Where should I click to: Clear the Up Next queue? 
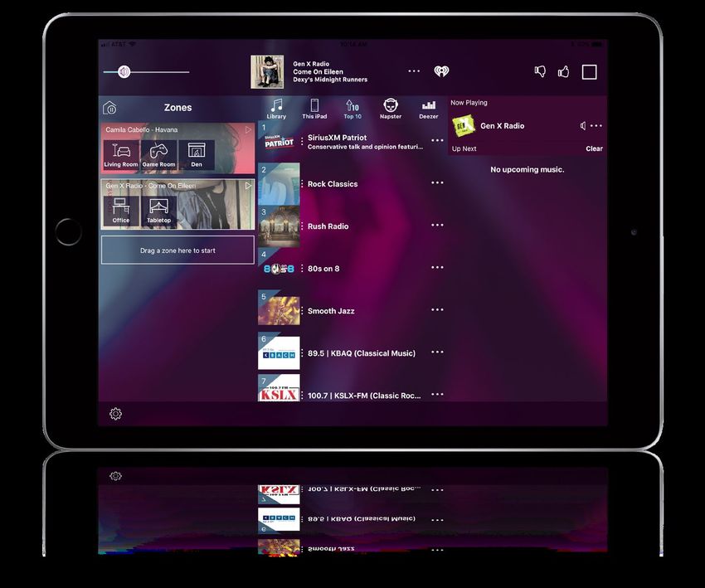click(594, 148)
